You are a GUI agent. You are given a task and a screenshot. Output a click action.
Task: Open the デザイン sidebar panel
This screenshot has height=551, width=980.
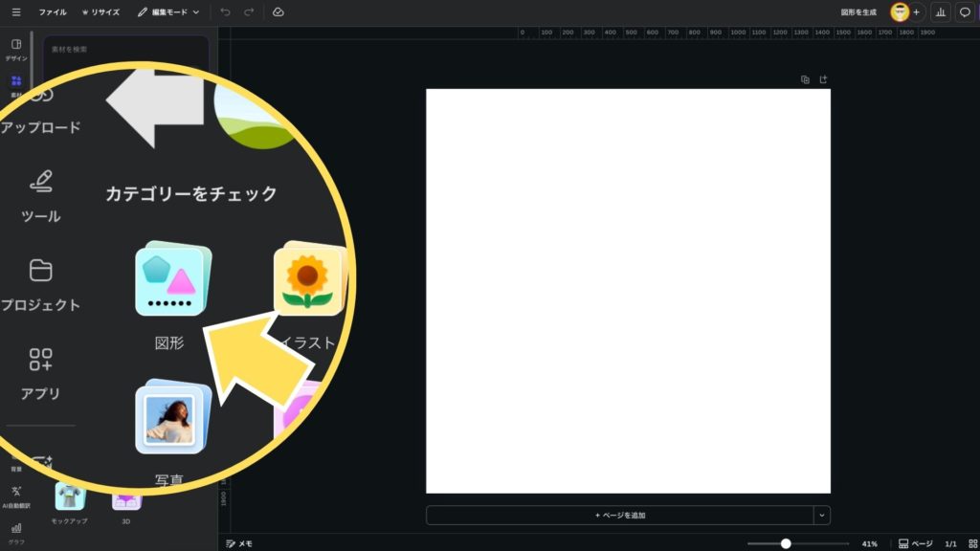coord(16,49)
